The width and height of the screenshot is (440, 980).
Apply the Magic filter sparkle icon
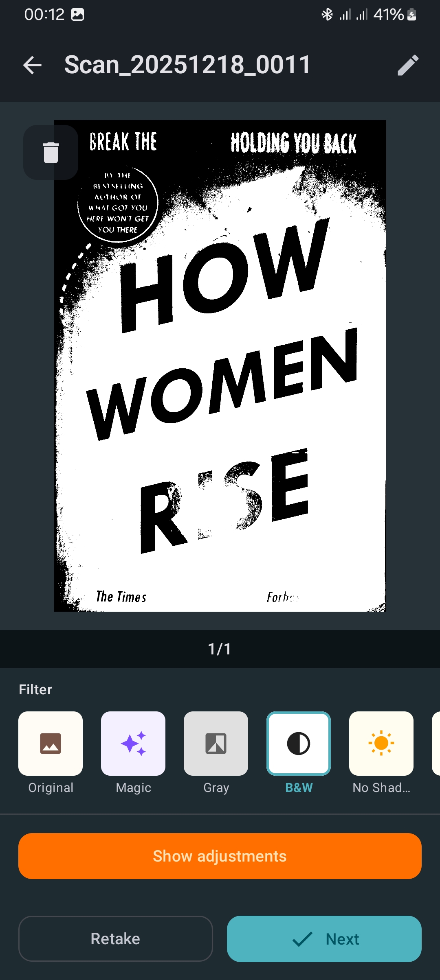133,743
